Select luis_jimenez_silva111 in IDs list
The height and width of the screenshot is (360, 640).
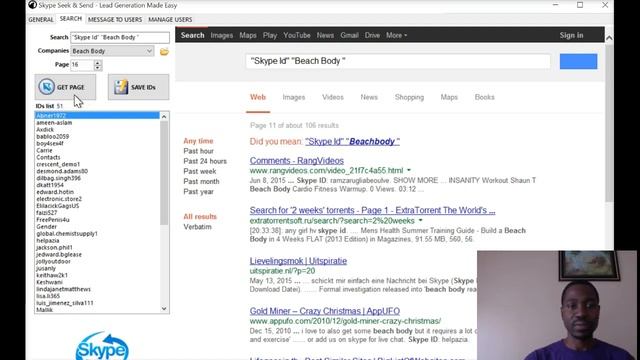(65, 303)
